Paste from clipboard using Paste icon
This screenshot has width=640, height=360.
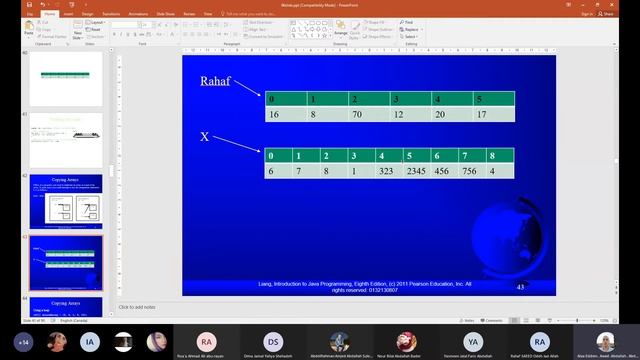point(29,28)
